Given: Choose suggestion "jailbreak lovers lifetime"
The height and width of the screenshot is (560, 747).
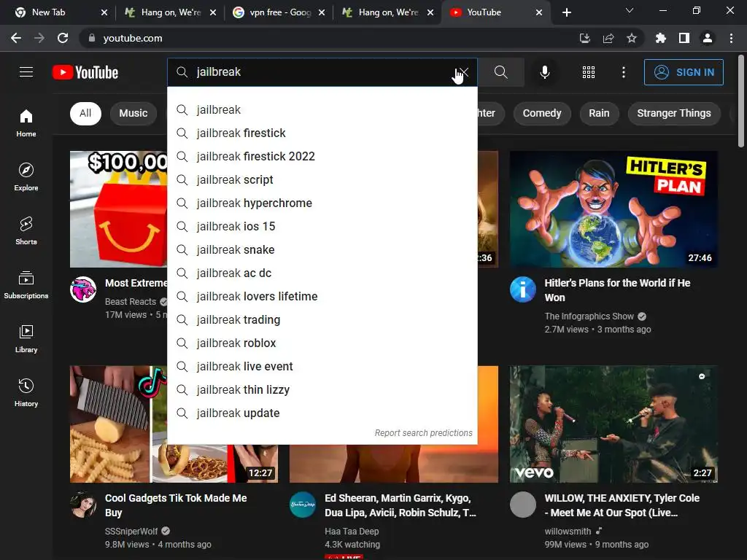Looking at the screenshot, I should click(x=322, y=296).
